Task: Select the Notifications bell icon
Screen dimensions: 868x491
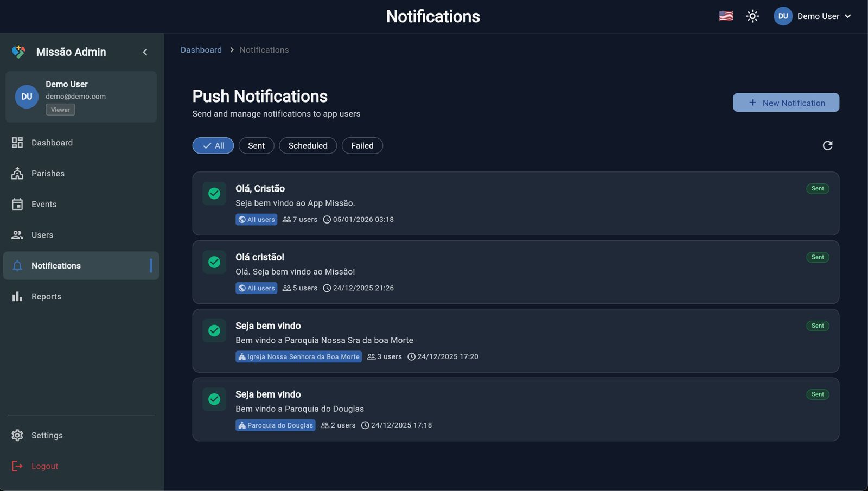Action: (x=17, y=265)
